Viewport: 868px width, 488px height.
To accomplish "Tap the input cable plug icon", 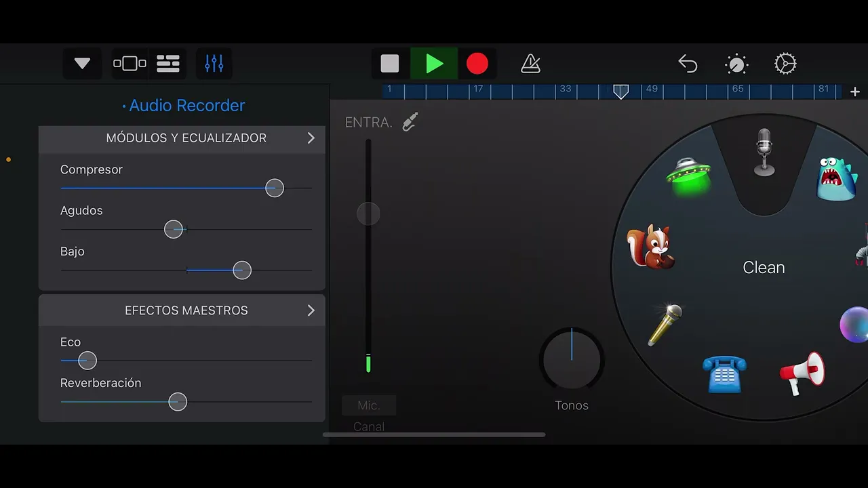I will coord(410,122).
